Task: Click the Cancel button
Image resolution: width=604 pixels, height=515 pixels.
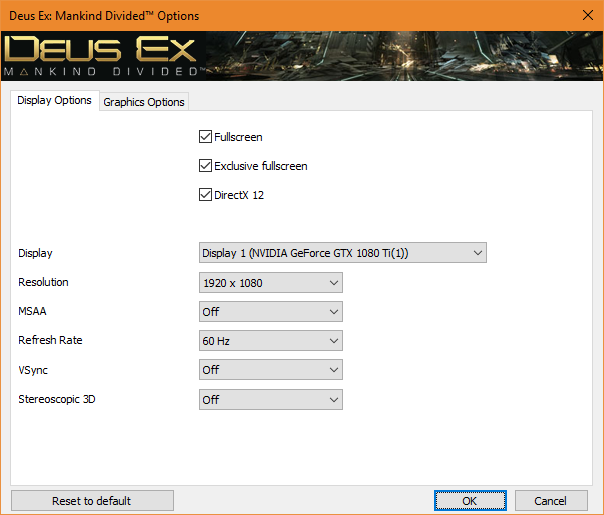Action: point(551,501)
